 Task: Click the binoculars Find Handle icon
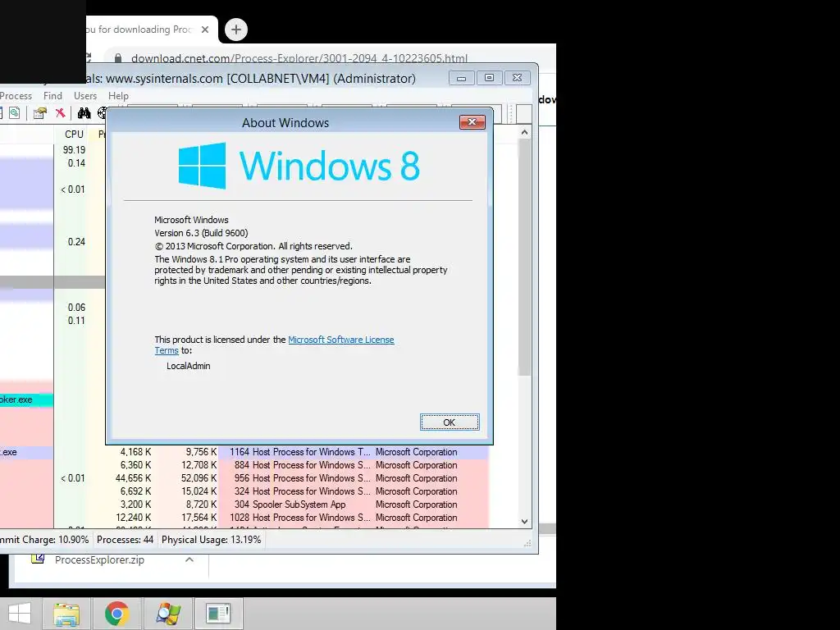tap(84, 113)
